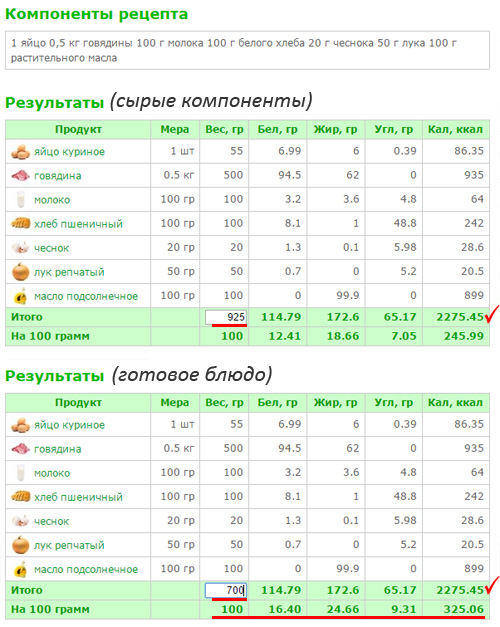The image size is (500, 627).
Task: Click the egg icon in raw components table
Action: pyautogui.click(x=20, y=152)
